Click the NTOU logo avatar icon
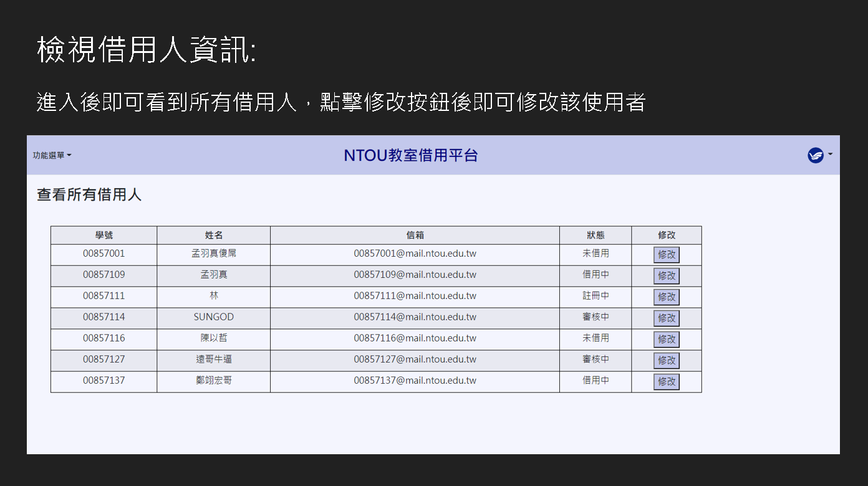Image resolution: width=868 pixels, height=486 pixels. tap(816, 155)
